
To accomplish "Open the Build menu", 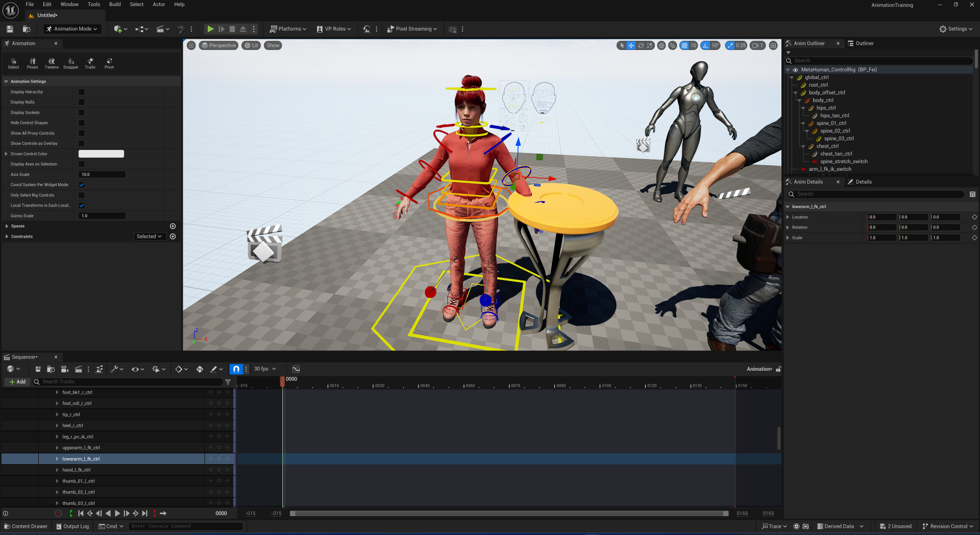I will [x=115, y=4].
